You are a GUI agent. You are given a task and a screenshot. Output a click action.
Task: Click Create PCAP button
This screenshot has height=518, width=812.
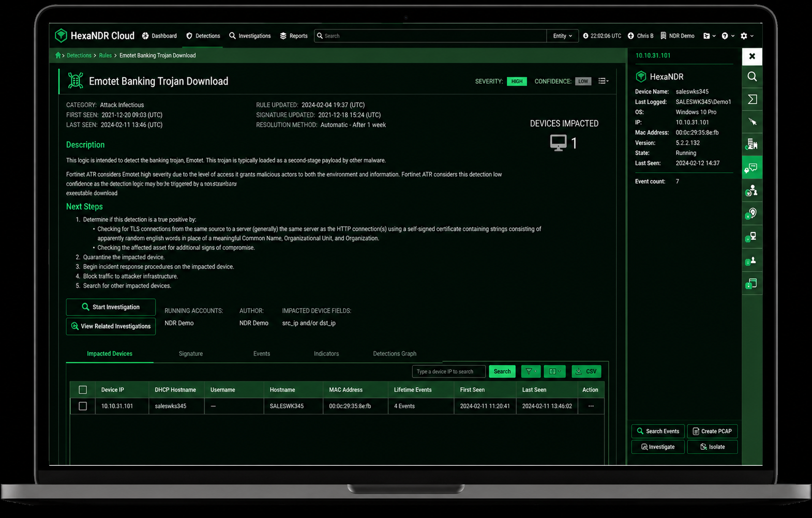click(712, 431)
